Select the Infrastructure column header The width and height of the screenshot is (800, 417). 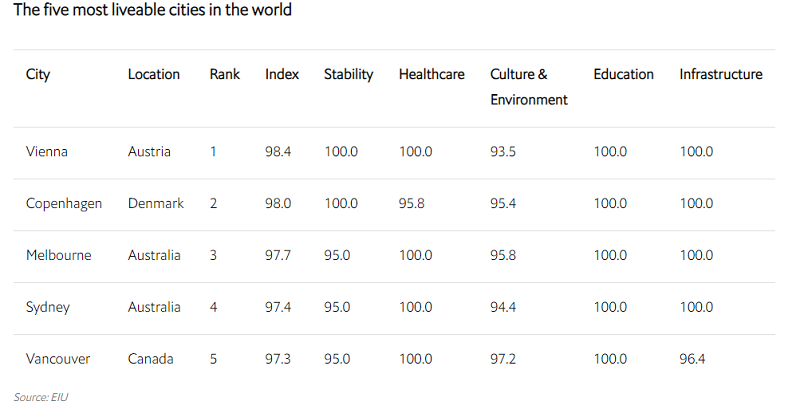pyautogui.click(x=721, y=74)
